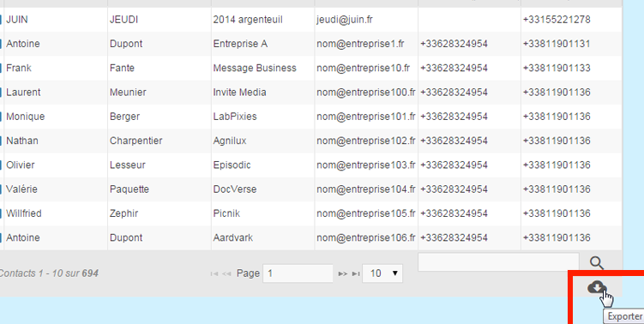Click email nom@entreprise105.fr
The width and height of the screenshot is (644, 324).
pyautogui.click(x=366, y=213)
